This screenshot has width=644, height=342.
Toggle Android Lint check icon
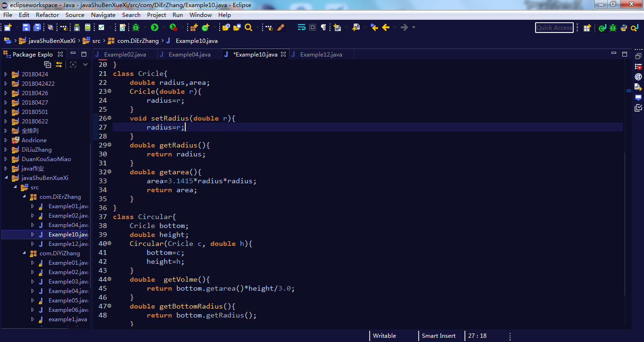point(101,27)
